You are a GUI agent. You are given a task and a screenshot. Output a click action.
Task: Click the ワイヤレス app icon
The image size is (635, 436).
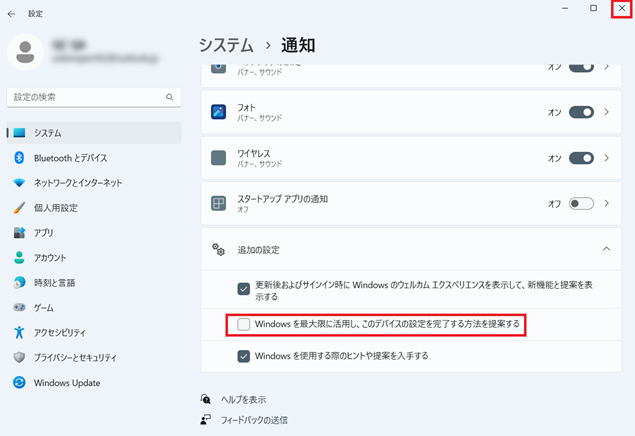pyautogui.click(x=219, y=158)
